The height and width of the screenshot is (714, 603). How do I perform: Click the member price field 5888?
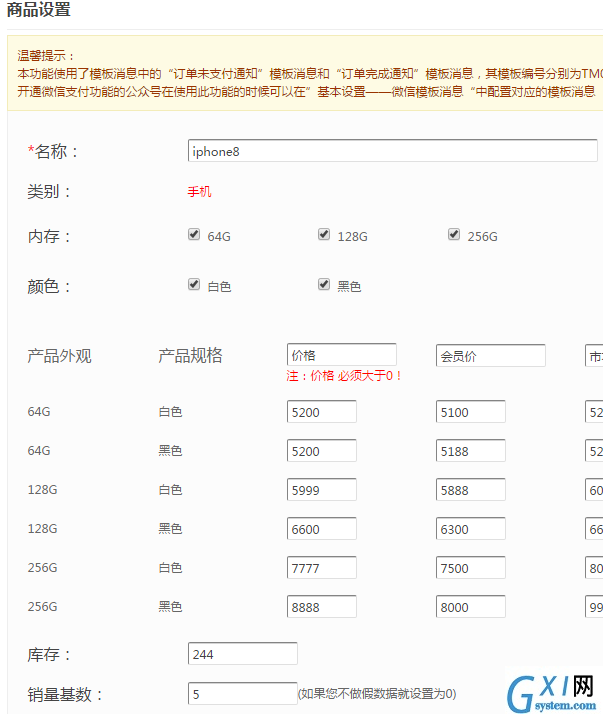pos(470,490)
